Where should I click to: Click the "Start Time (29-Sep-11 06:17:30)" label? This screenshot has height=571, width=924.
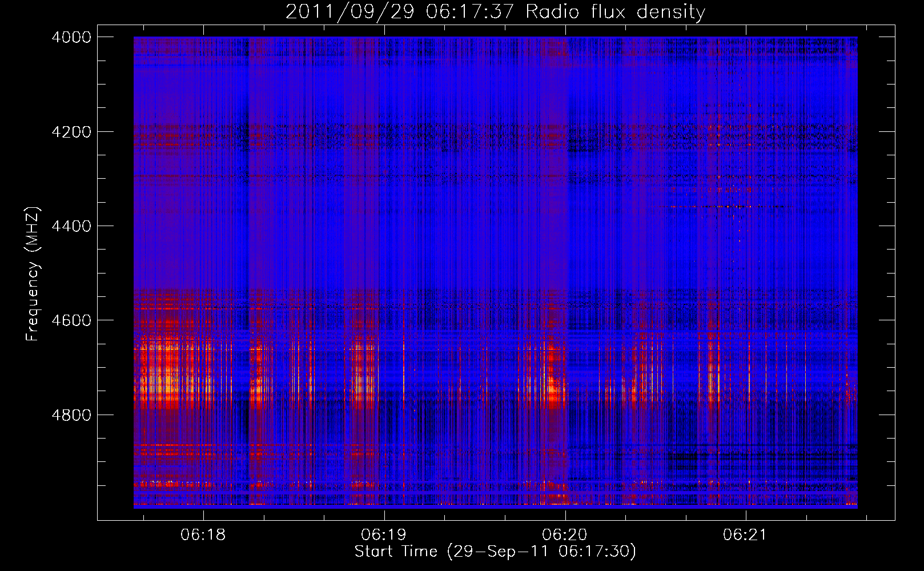495,552
